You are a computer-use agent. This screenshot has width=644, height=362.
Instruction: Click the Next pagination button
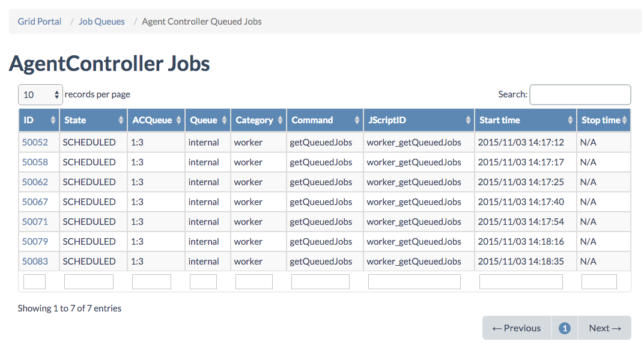point(604,328)
